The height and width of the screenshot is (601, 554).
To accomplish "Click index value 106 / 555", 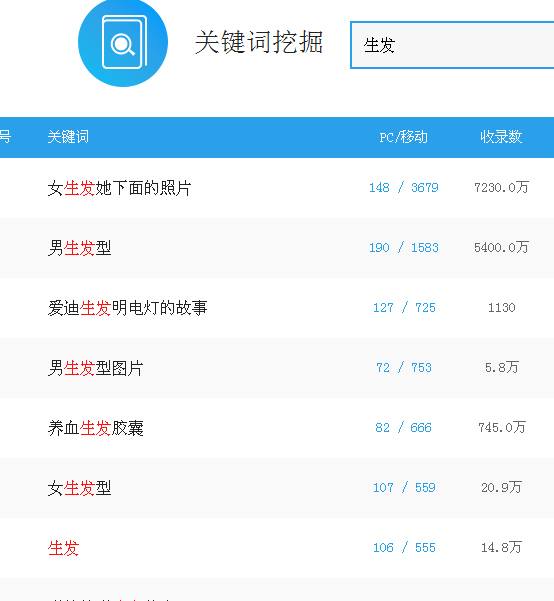I will coord(404,548).
